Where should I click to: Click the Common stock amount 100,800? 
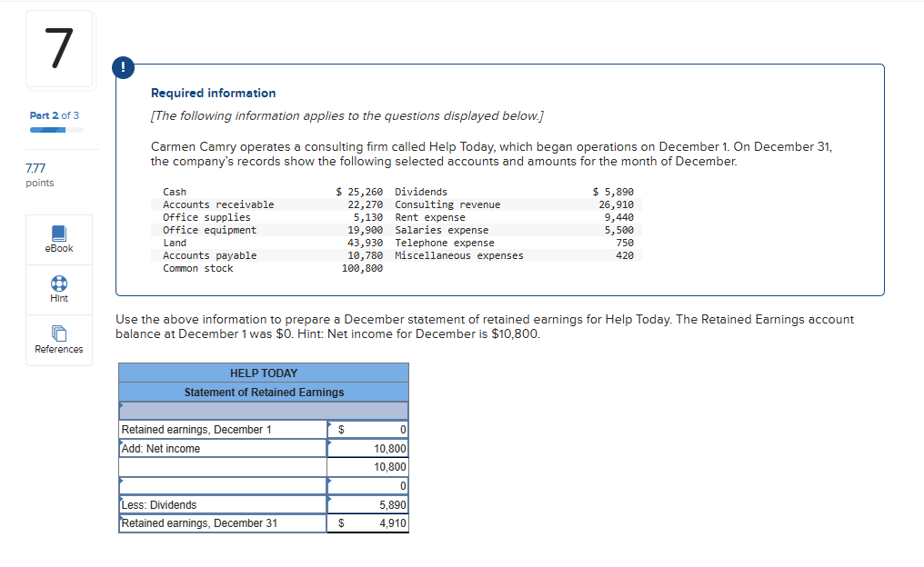pyautogui.click(x=362, y=268)
